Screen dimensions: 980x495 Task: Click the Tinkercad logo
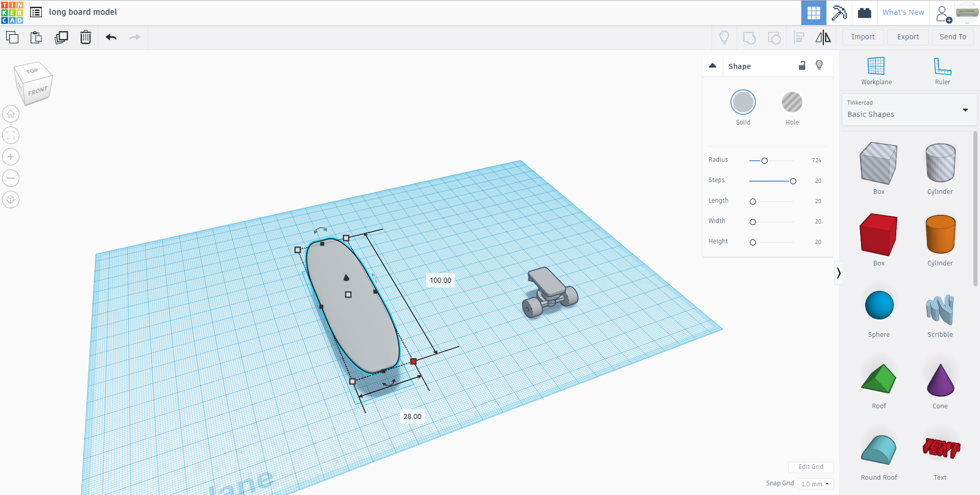12,12
